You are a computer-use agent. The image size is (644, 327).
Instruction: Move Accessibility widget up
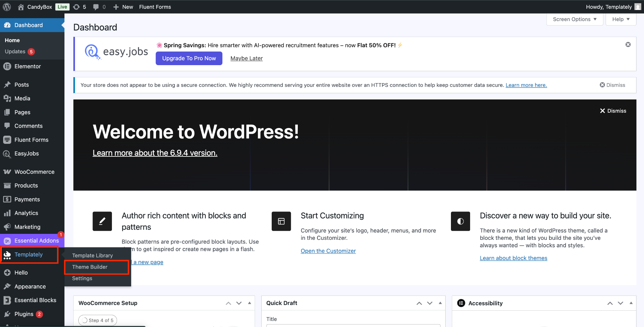610,303
